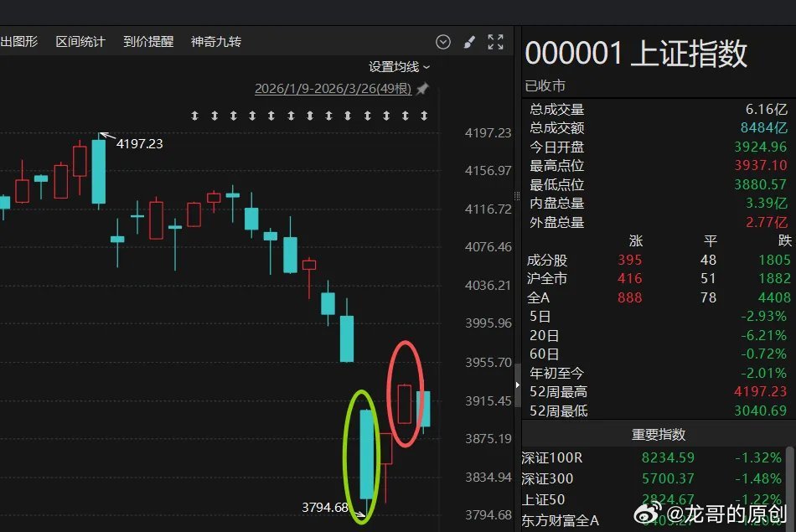Select the 东方财富全A index row
796x532 pixels.
653,521
